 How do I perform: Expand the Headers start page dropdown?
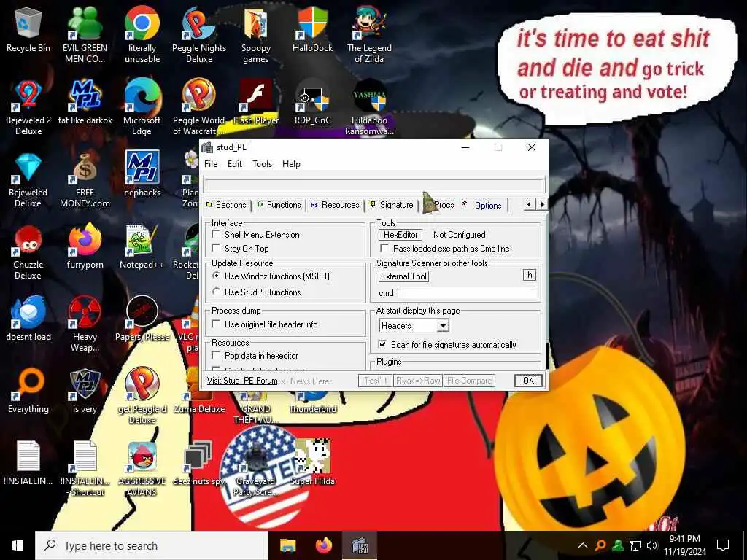coord(443,326)
